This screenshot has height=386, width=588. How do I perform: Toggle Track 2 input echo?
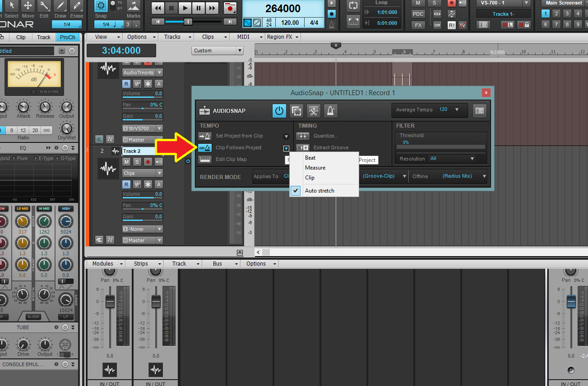(x=159, y=162)
